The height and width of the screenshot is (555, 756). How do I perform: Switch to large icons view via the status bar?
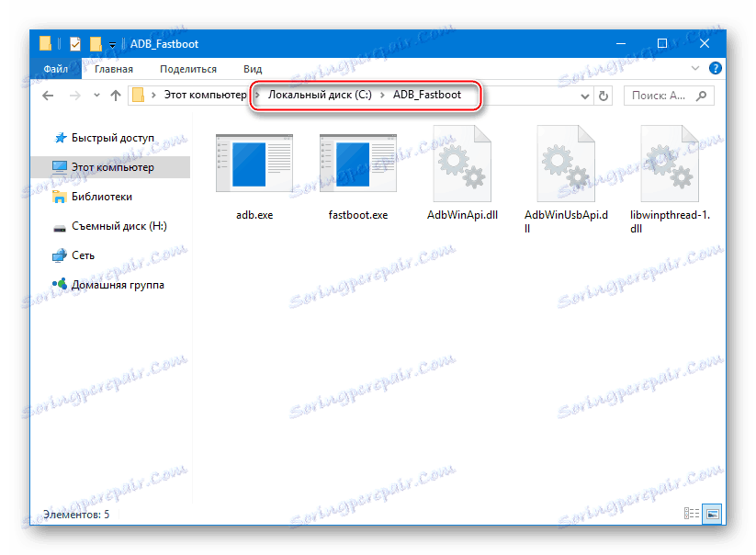click(x=713, y=514)
